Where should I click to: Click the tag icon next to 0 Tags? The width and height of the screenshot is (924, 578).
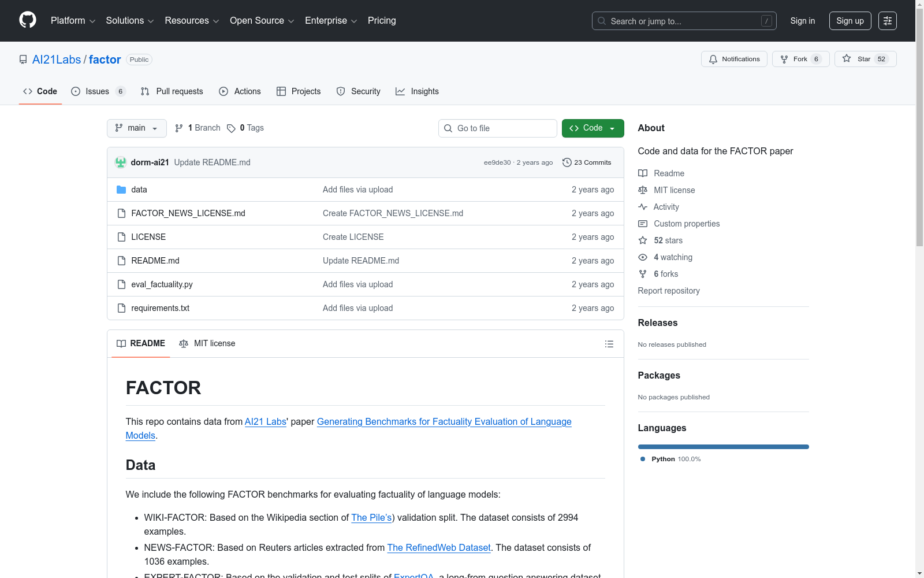click(231, 128)
